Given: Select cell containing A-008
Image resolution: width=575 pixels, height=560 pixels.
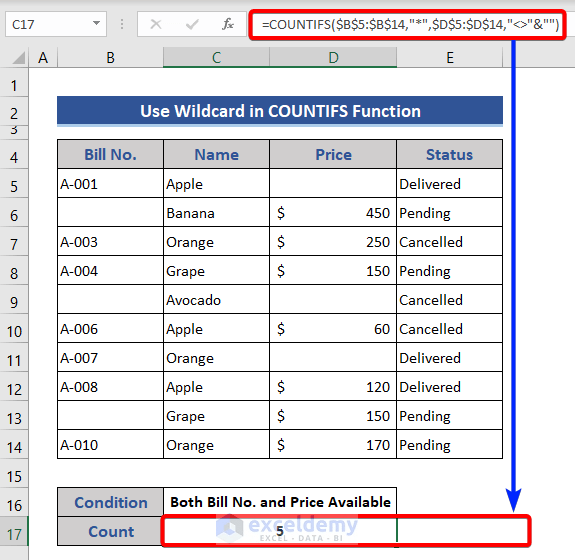Looking at the screenshot, I should (110, 386).
